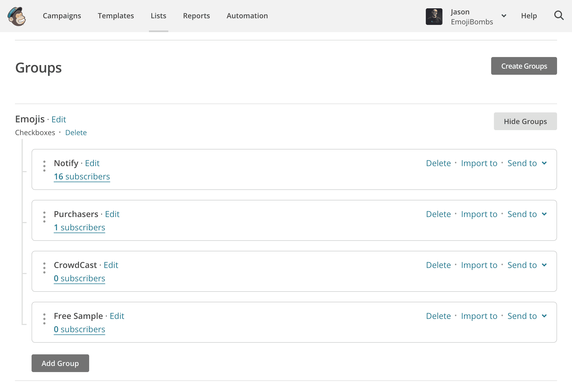Screen dimensions: 572x392
Task: Hide the Emojis groups list
Action: (x=525, y=121)
